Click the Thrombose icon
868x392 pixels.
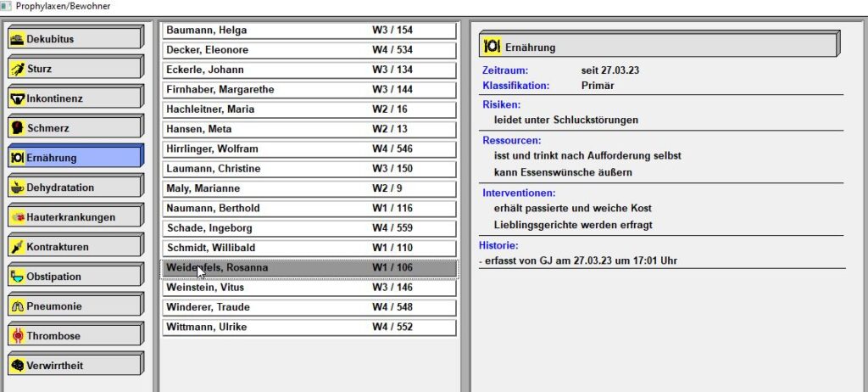[17, 336]
